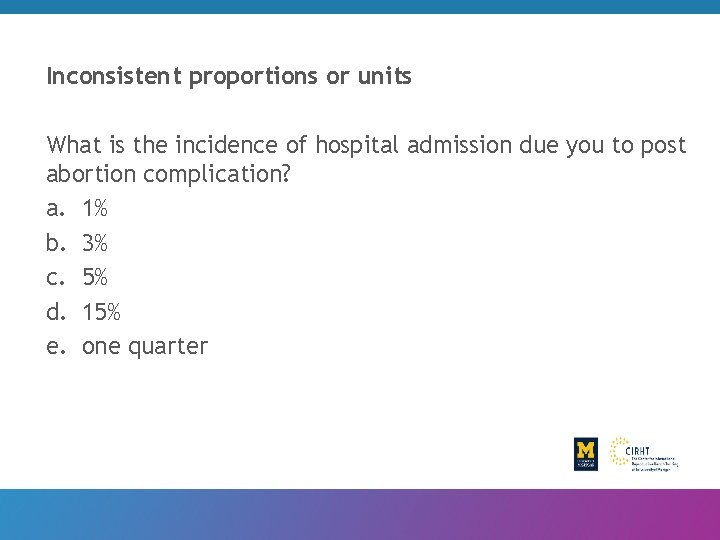The height and width of the screenshot is (540, 720).
Task: Click the letter 'e.' list marker
Action: pos(56,346)
